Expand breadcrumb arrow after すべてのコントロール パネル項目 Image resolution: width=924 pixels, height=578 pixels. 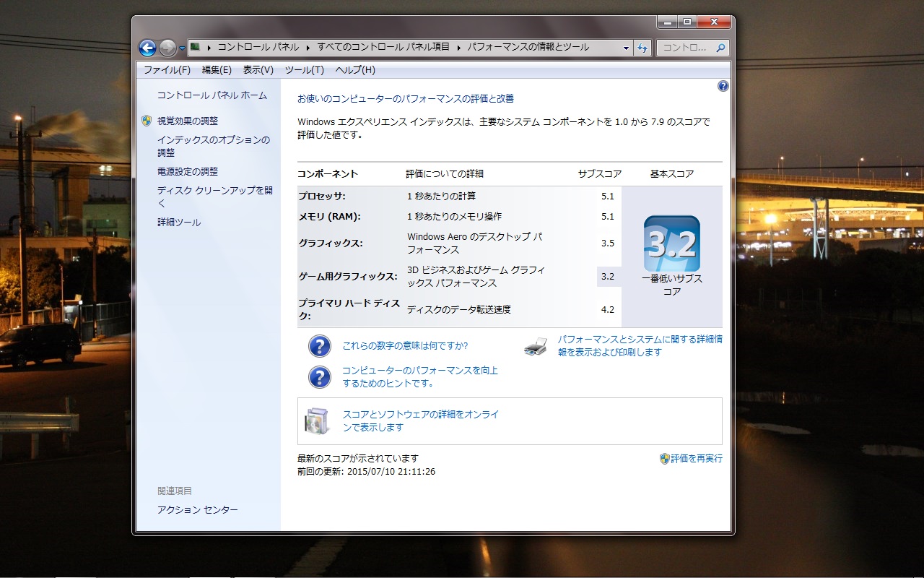[x=457, y=48]
